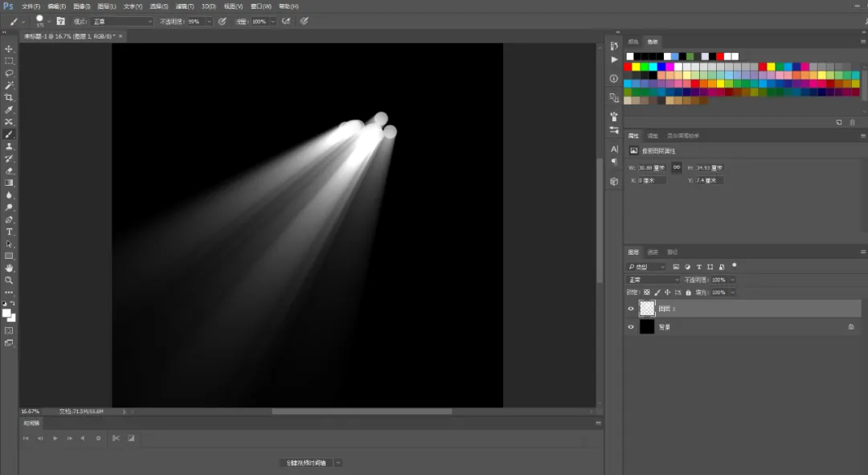Image resolution: width=868 pixels, height=475 pixels.
Task: Toggle visibility of 背景 layer
Action: (631, 327)
